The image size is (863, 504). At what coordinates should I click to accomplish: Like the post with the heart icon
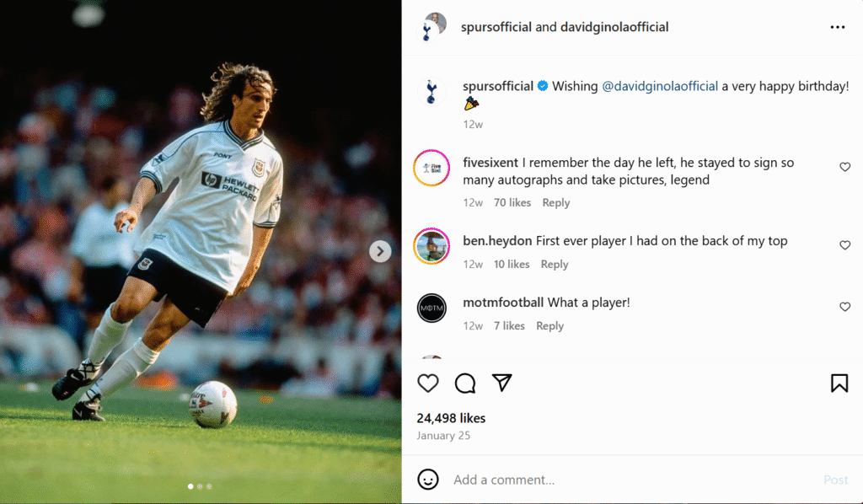[x=428, y=383]
